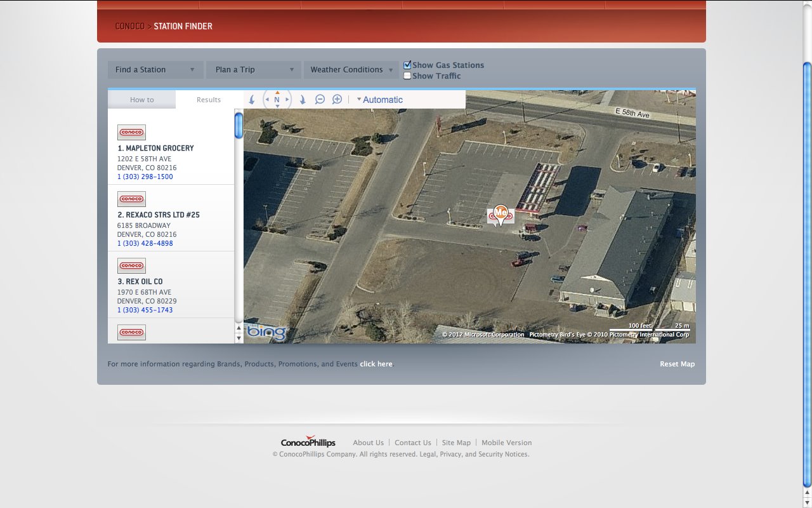Click the CONOCO breadcrumb link
The image size is (812, 508).
[129, 26]
